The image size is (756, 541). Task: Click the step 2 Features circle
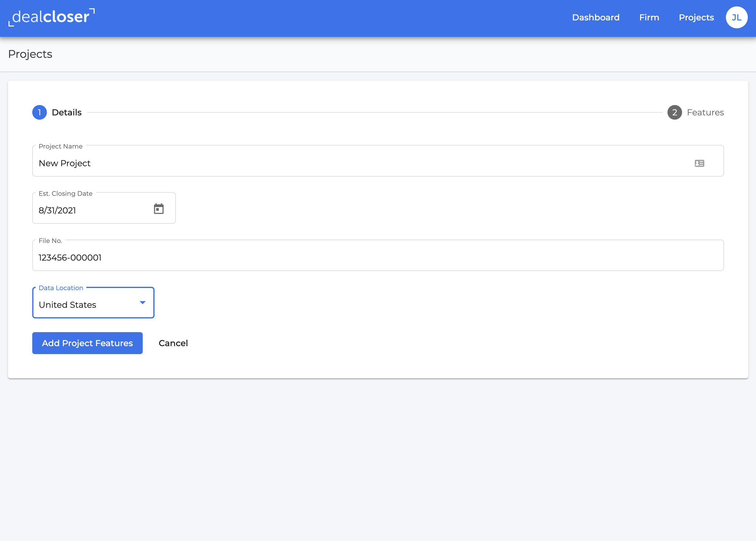(674, 112)
